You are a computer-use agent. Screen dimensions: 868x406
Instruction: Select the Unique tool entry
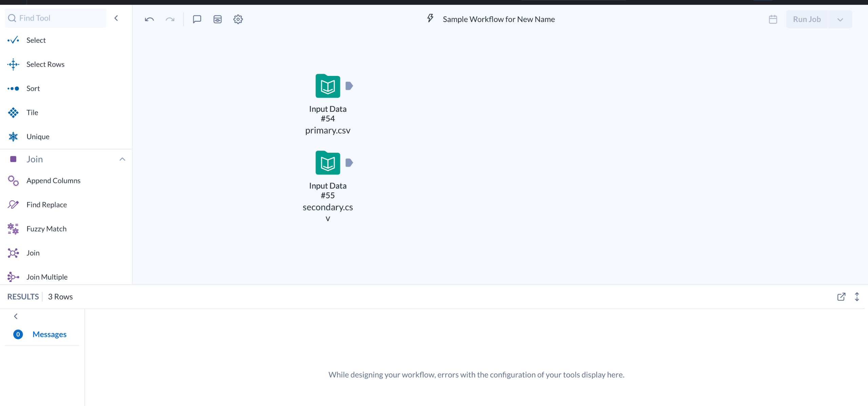[38, 137]
